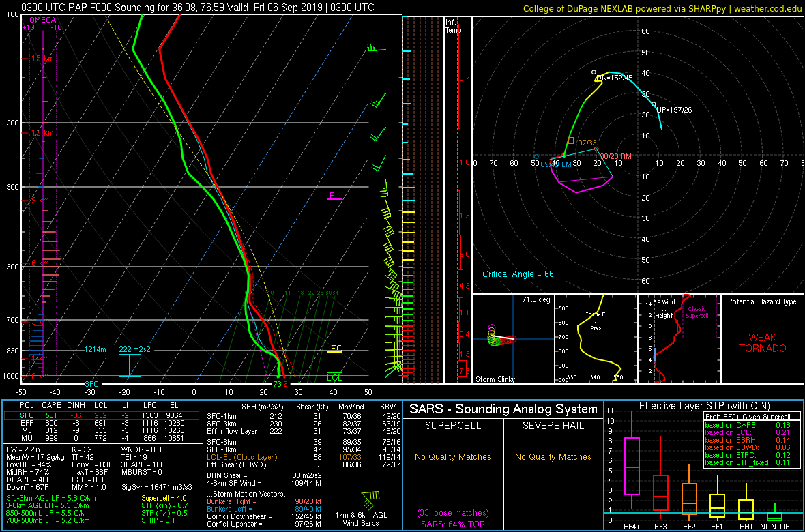Click the 'Critical Angle = 66' text

click(x=518, y=274)
